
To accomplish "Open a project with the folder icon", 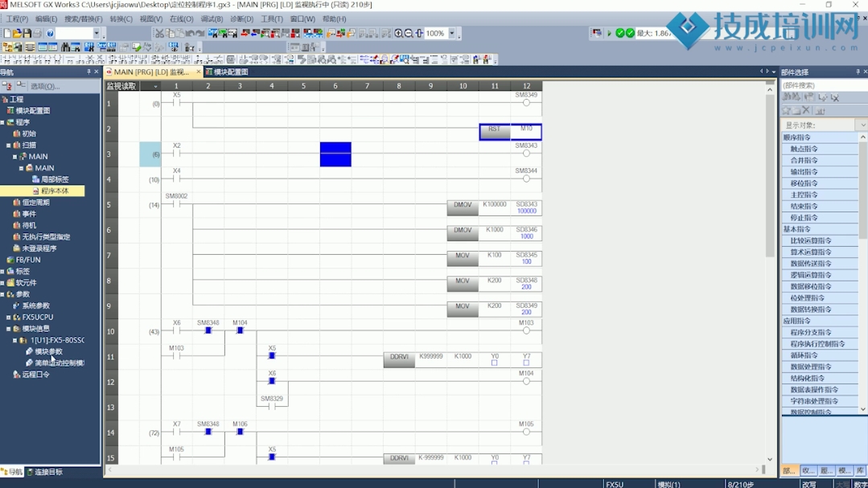I will point(17,34).
